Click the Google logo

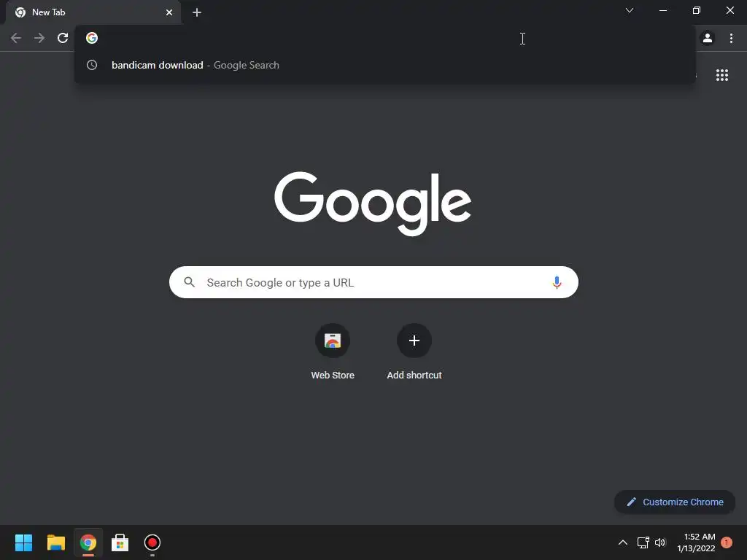click(x=373, y=203)
